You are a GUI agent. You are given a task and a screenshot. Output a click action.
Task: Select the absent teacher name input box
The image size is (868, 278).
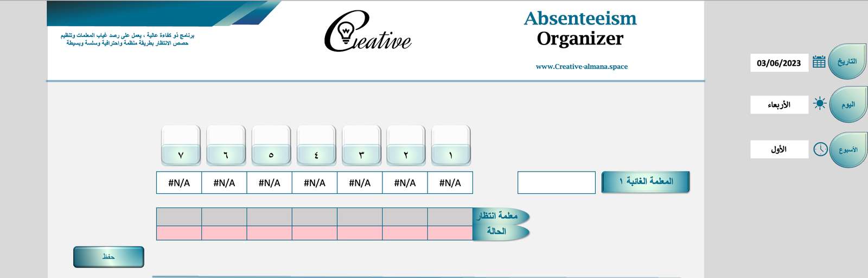pos(557,182)
